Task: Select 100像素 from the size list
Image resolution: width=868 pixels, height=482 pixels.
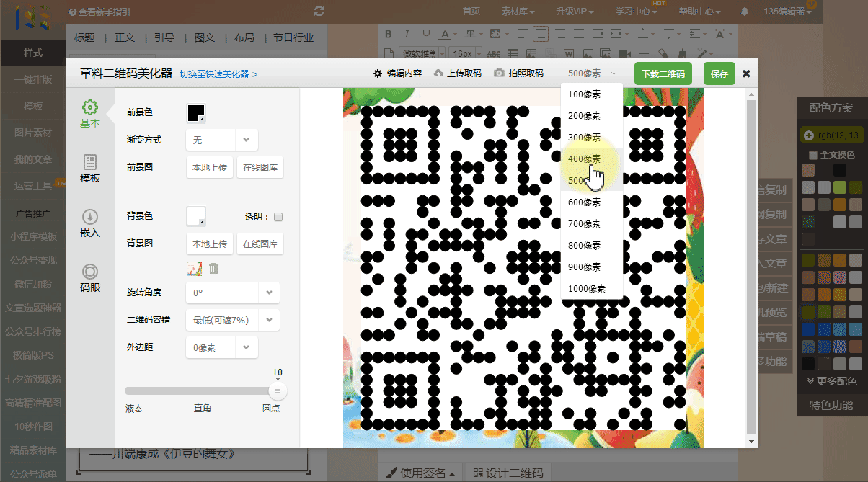Action: (592, 94)
